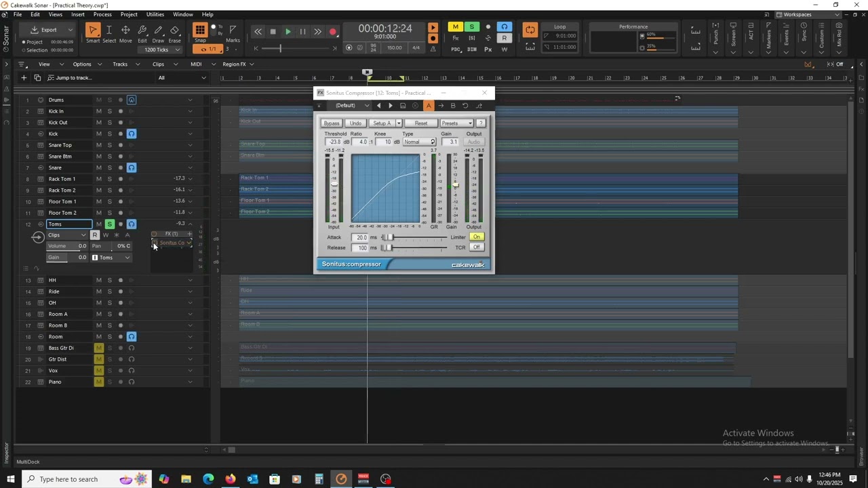Collapse the Toms track
Screen dimensions: 868x488
tap(190, 224)
